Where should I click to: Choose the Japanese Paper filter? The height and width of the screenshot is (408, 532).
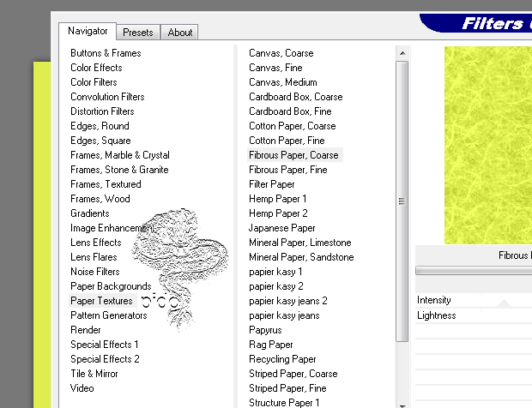click(x=282, y=228)
